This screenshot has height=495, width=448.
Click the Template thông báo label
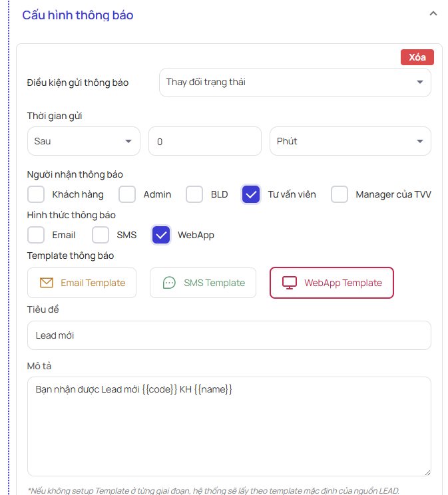coord(71,255)
